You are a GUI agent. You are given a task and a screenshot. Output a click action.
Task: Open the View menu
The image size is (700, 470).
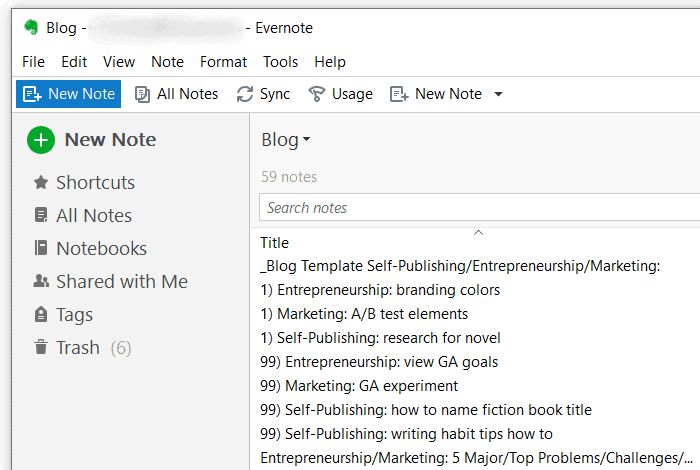point(119,62)
